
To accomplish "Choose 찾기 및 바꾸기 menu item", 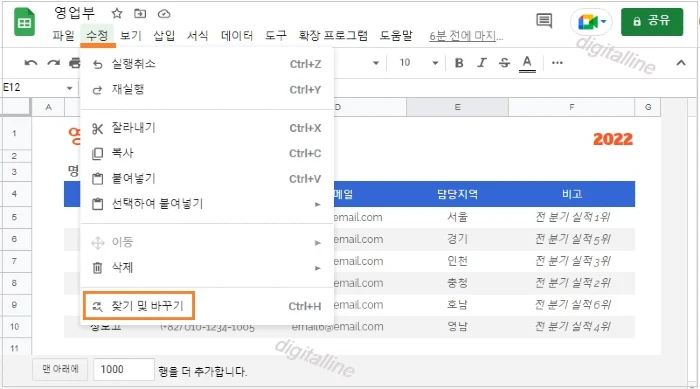I will (x=207, y=306).
